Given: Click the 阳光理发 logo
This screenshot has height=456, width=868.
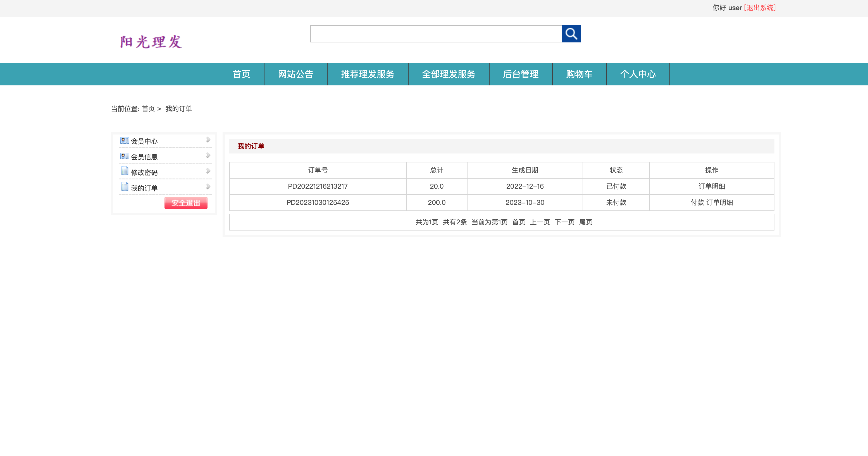Looking at the screenshot, I should point(151,41).
